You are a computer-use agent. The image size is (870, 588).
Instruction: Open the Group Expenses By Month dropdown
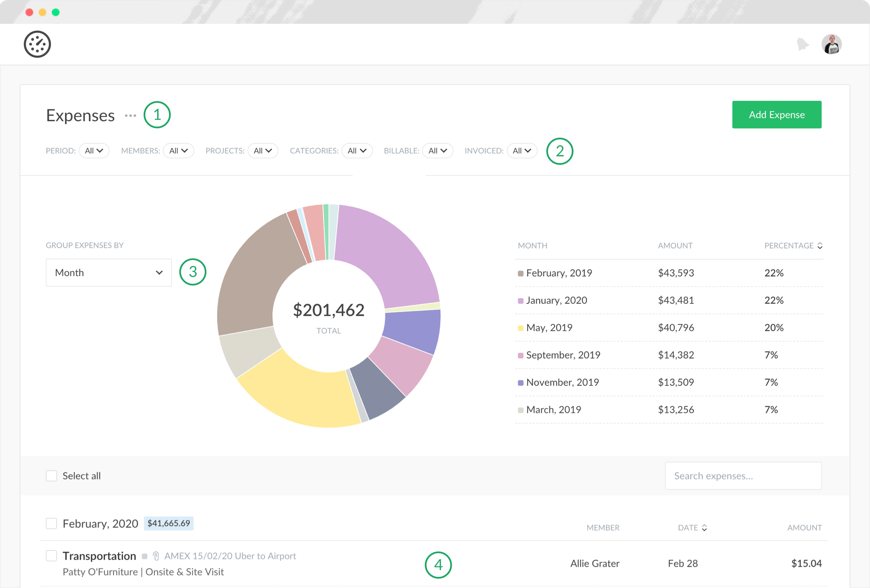click(109, 273)
